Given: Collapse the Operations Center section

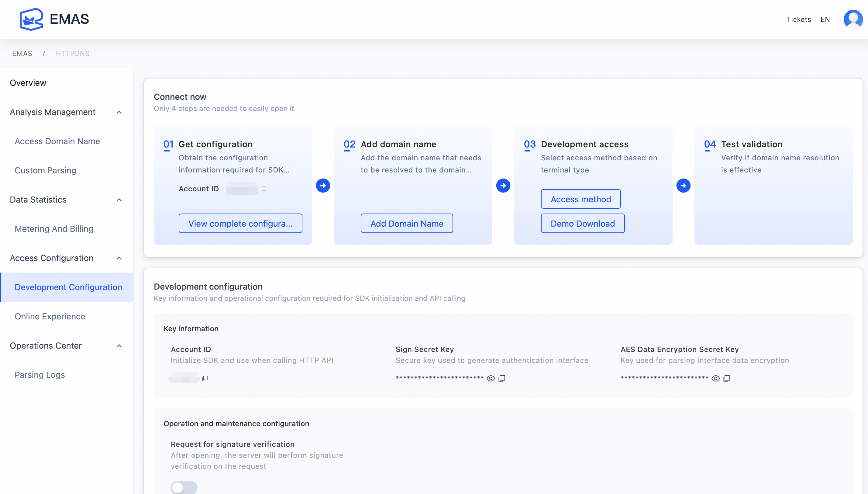Looking at the screenshot, I should point(119,346).
